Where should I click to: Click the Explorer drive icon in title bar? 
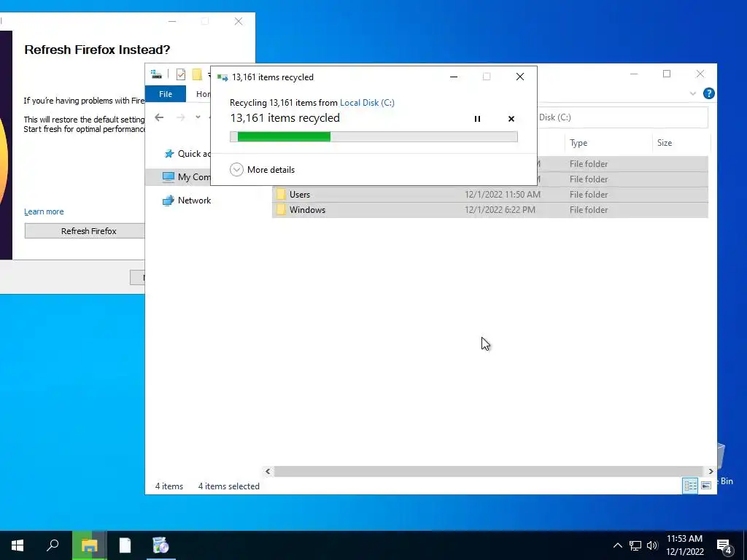coord(156,74)
